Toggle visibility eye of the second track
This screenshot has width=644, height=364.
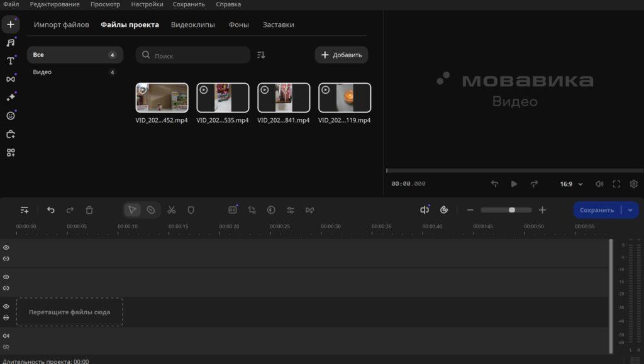[x=6, y=277]
